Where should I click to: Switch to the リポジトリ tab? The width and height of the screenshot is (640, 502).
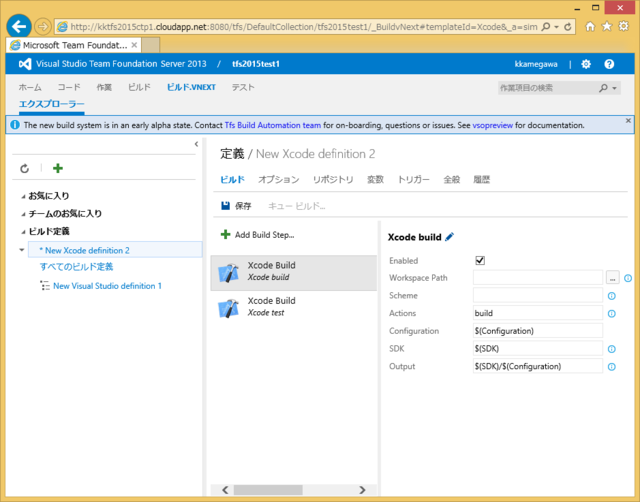tap(333, 180)
